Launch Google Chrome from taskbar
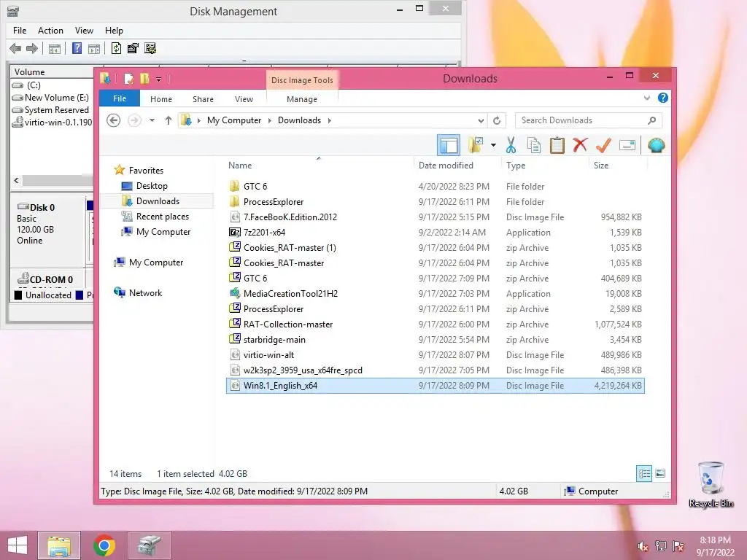747x560 pixels. (x=104, y=545)
